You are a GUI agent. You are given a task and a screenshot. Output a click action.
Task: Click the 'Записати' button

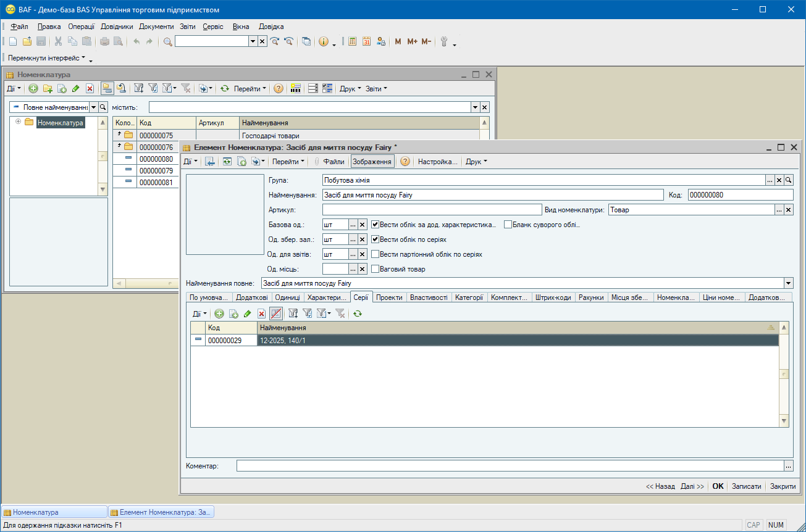tap(746, 486)
